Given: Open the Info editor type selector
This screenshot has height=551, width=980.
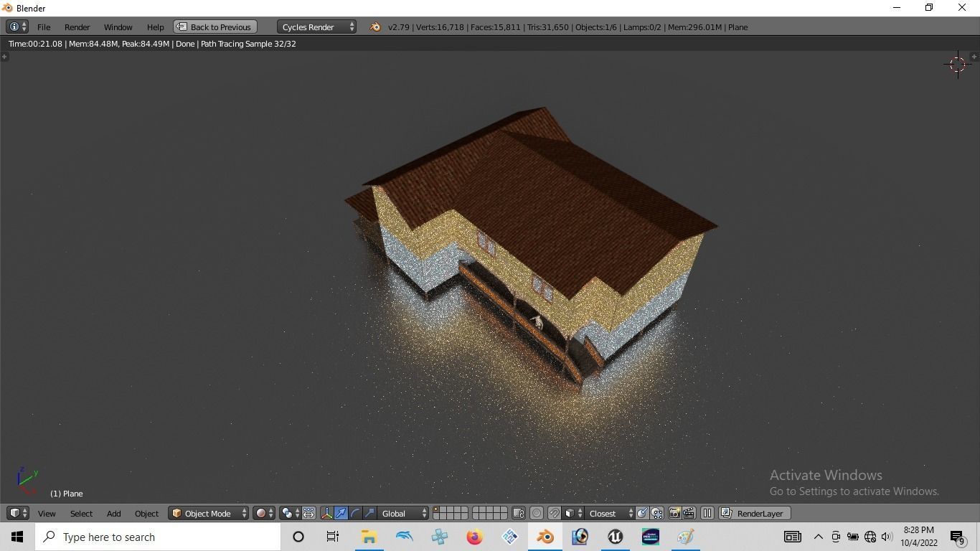Looking at the screenshot, I should click(17, 27).
